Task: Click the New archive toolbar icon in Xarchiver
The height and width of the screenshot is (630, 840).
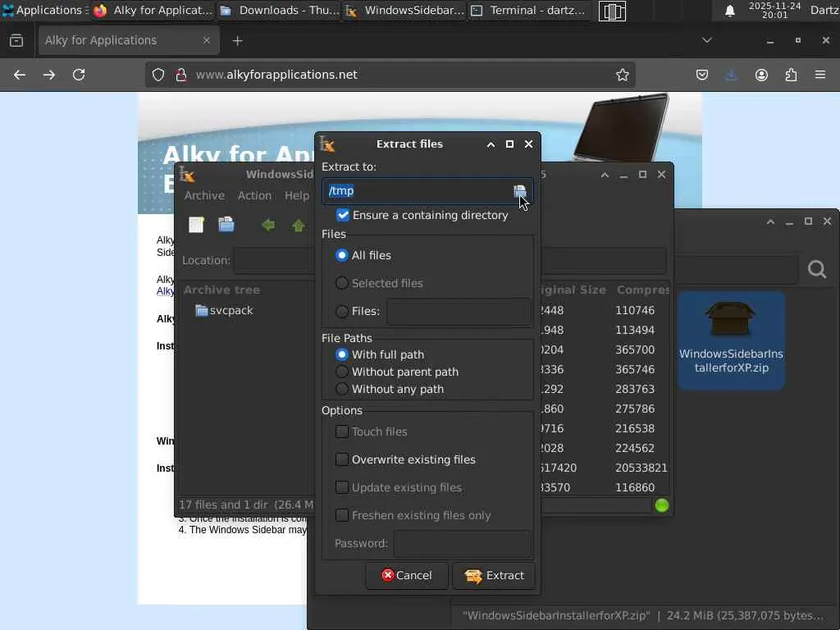Action: (x=197, y=225)
